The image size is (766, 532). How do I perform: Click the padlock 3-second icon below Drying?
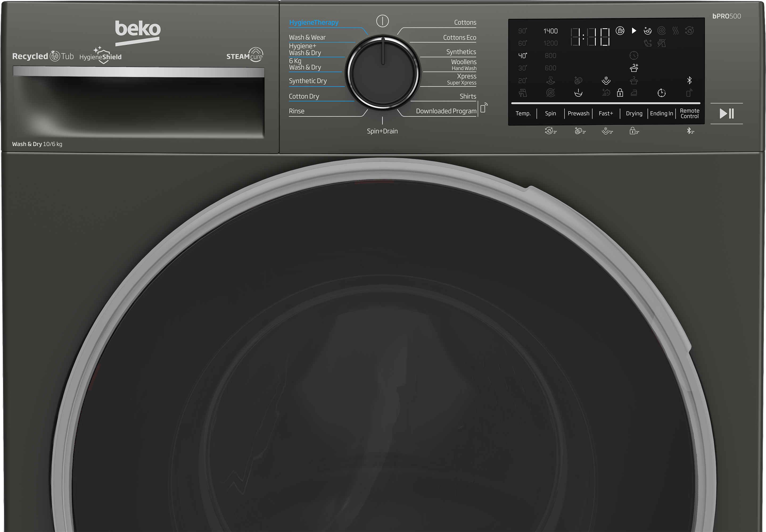pos(634,131)
